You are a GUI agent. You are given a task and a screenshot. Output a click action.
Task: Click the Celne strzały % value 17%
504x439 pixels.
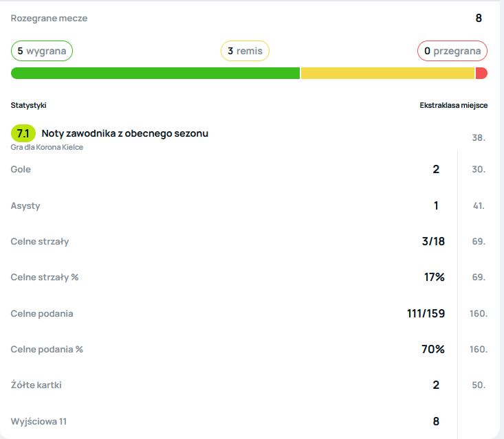pos(434,277)
